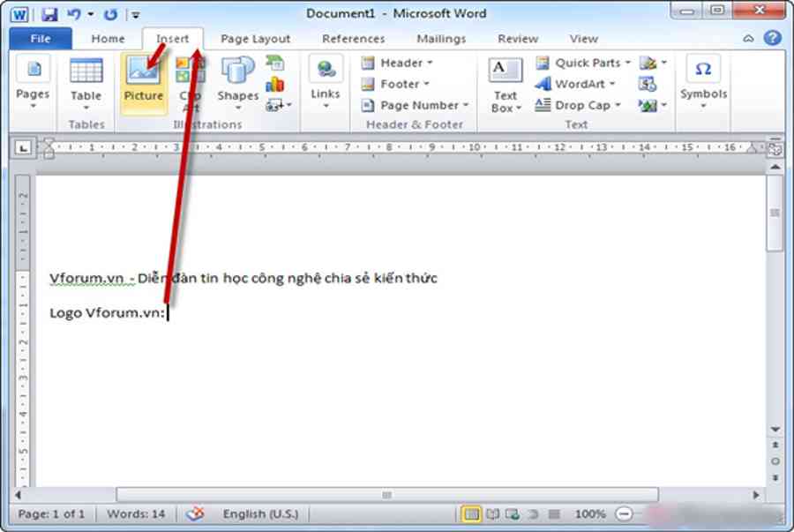Click the tab selector at ruler's left
794x532 pixels.
pyautogui.click(x=23, y=148)
